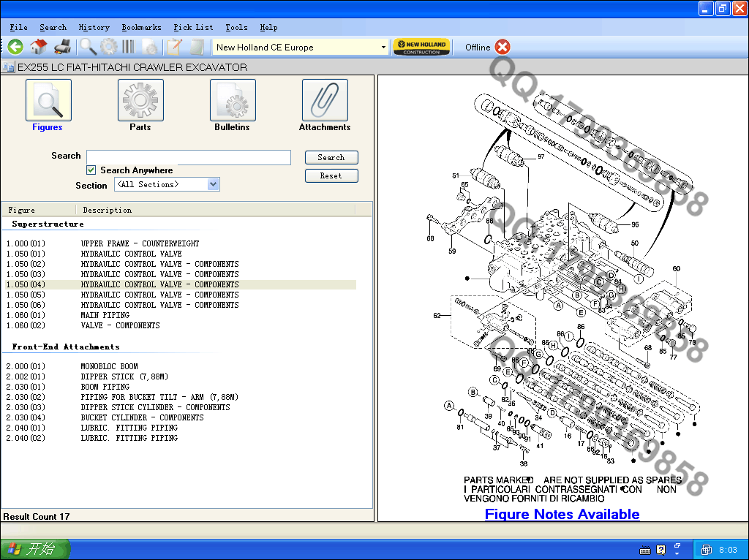Click the printer icon in toolbar

(x=62, y=48)
